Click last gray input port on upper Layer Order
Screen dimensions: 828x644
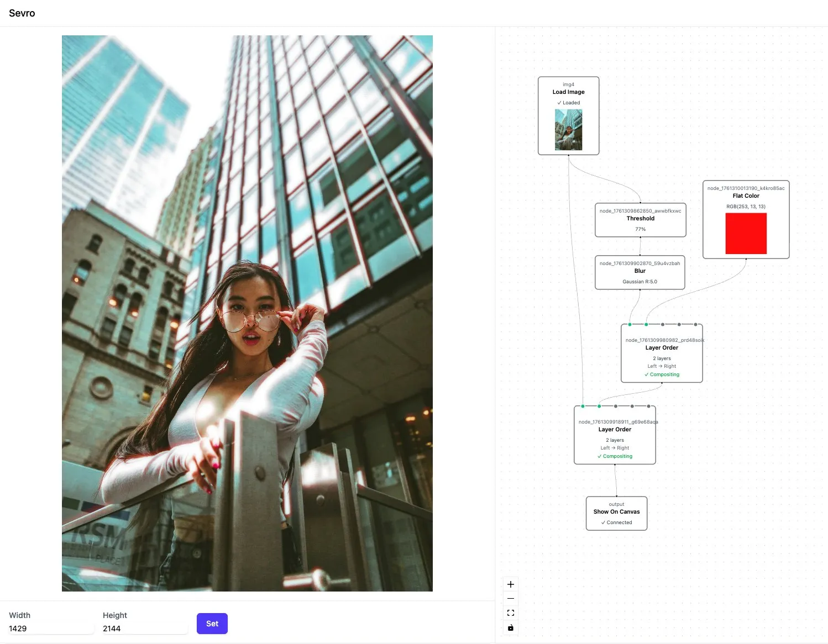click(x=695, y=324)
